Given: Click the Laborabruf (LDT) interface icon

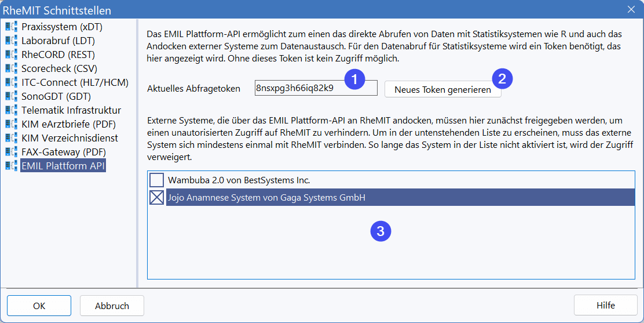Looking at the screenshot, I should click(10, 41).
